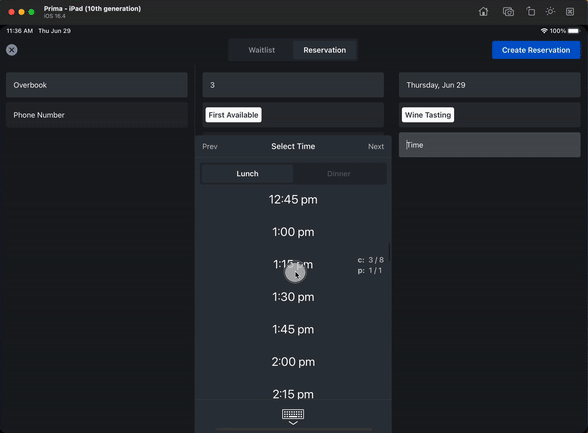588x433 pixels.
Task: Click the Phone Number field
Action: tap(97, 115)
